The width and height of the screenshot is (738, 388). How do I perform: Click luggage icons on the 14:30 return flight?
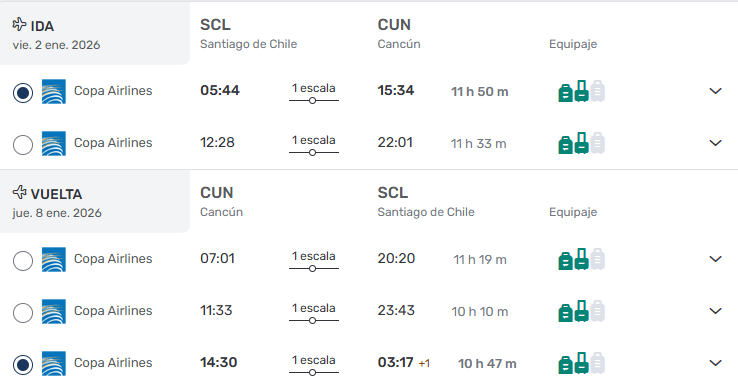[581, 364]
